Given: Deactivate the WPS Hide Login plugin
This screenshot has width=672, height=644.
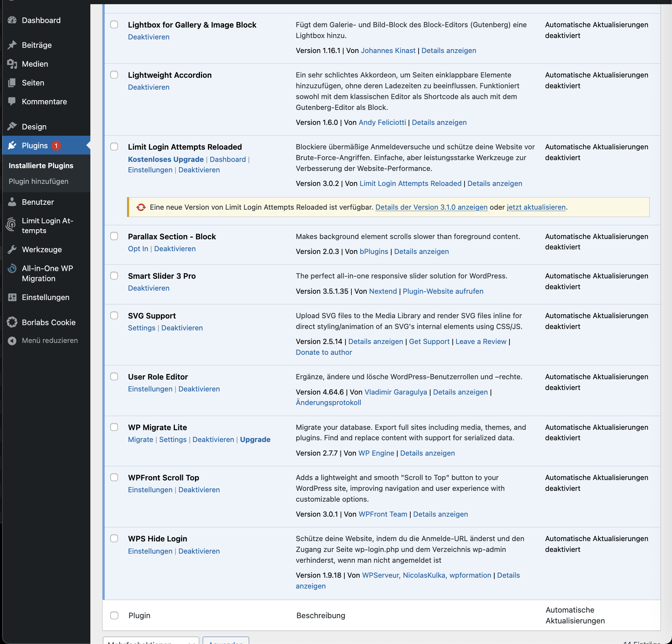Looking at the screenshot, I should [199, 551].
